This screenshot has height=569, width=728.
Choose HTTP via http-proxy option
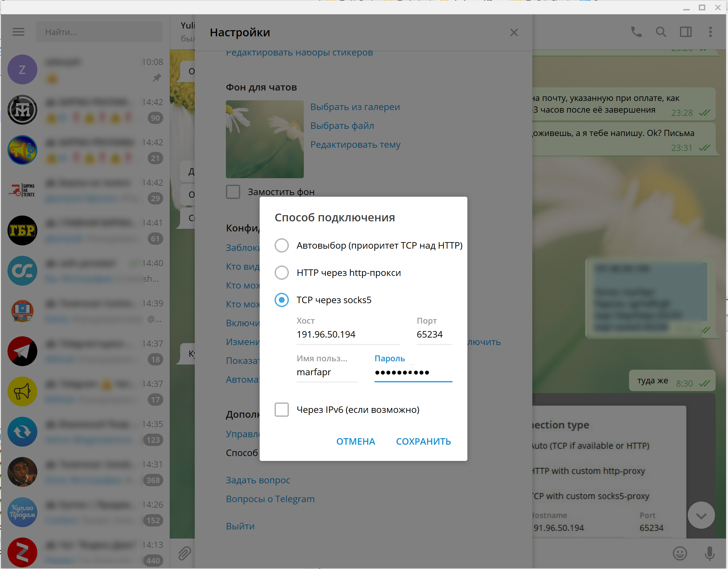point(282,273)
